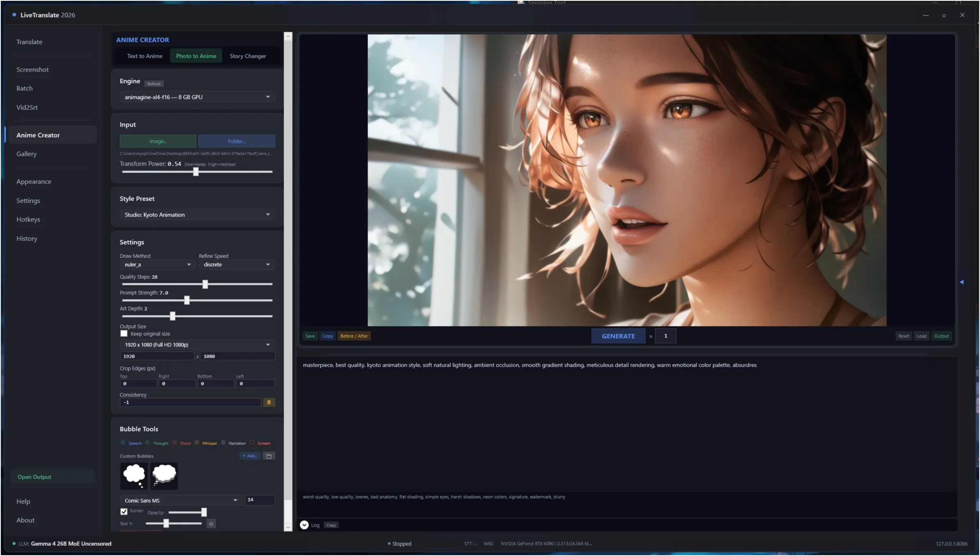This screenshot has height=556, width=980.
Task: Select the second shadowed thought bubble thumbnail
Action: [x=164, y=475]
